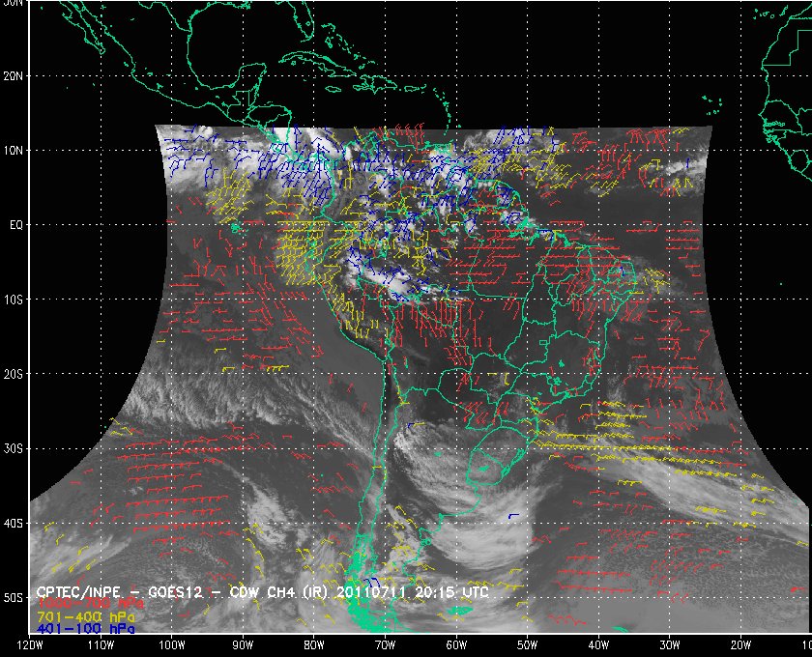812x657 pixels.
Task: Click the 30W longitude label
Action: (670, 645)
